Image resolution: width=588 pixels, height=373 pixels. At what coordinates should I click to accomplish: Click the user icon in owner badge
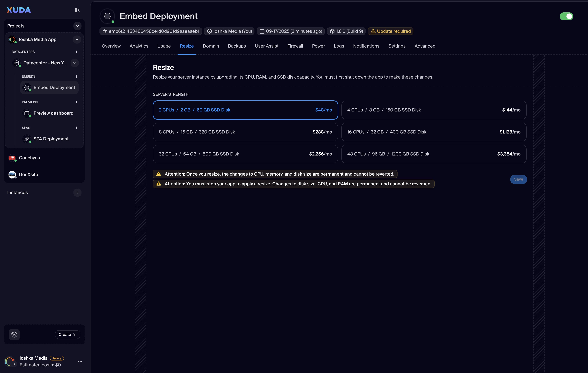click(x=209, y=31)
